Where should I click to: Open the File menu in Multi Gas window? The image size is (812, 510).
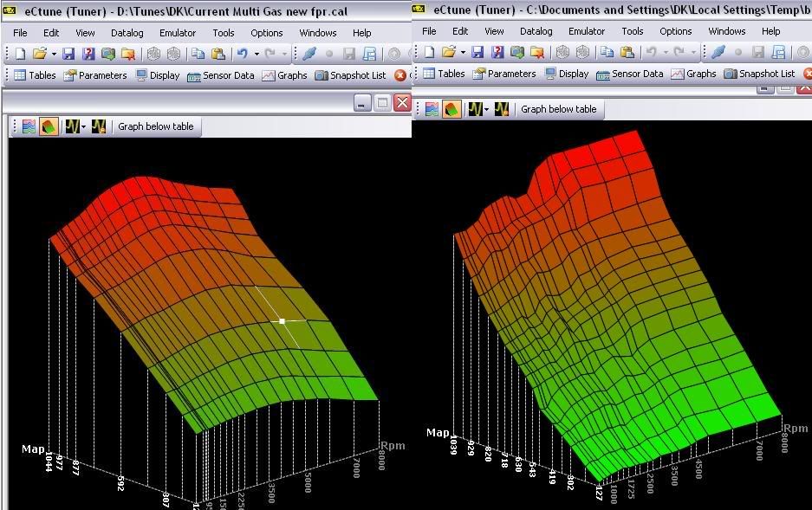coord(20,33)
